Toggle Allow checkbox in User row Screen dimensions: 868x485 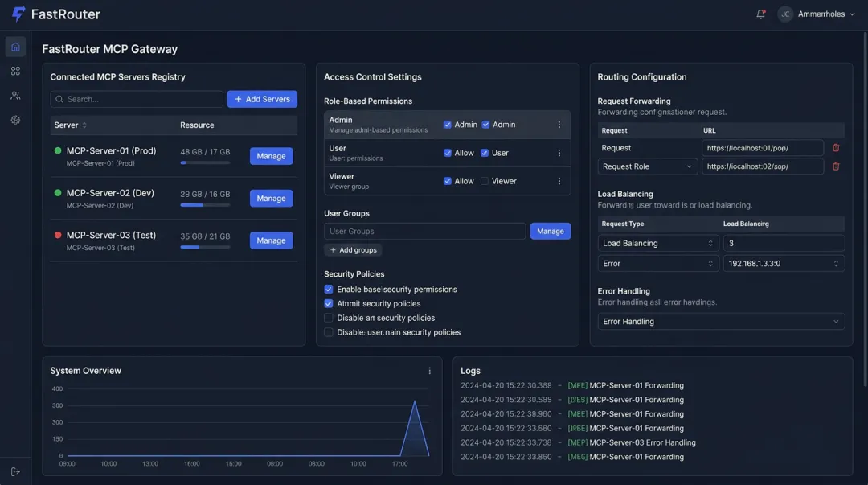[x=448, y=153]
